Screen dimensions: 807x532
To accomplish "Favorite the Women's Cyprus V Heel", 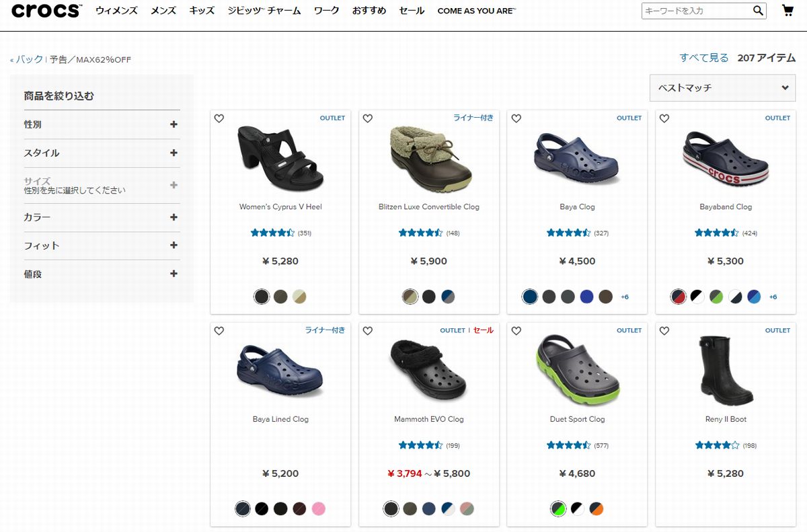I will click(219, 118).
